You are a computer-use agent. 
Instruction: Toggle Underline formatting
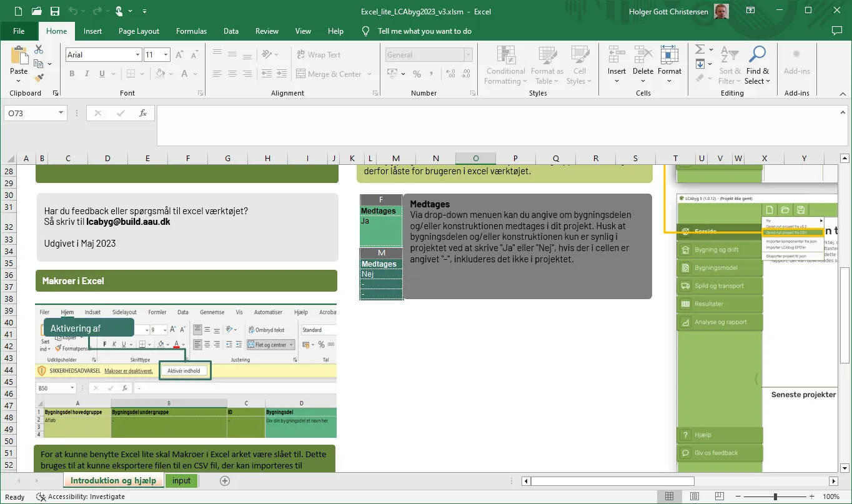pyautogui.click(x=101, y=74)
